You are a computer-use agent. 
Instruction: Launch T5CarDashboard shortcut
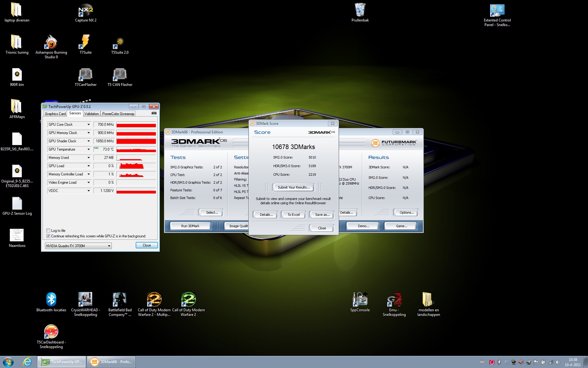[x=51, y=336]
